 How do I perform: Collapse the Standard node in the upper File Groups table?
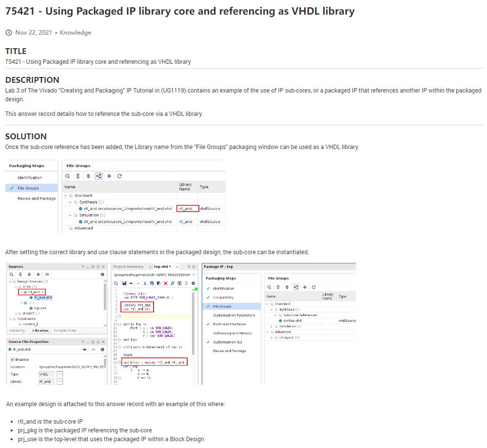tap(65, 196)
